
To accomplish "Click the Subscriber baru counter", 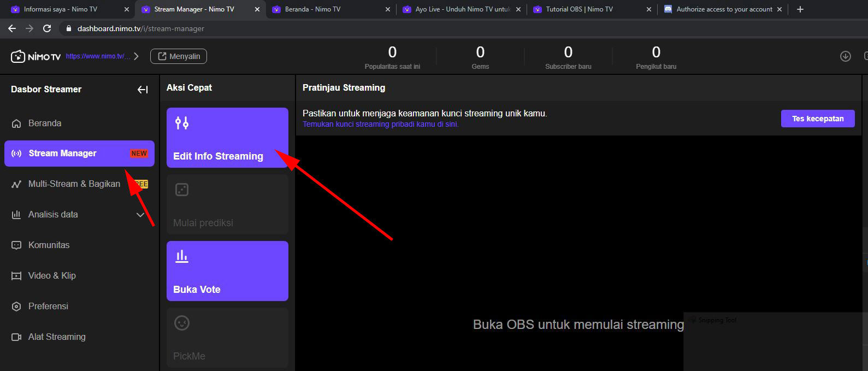I will [x=568, y=57].
